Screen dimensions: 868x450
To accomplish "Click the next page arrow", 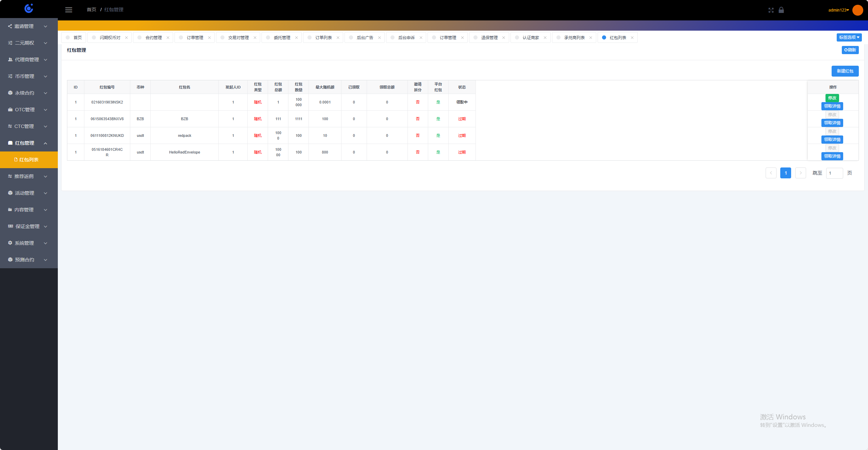I will [x=801, y=173].
